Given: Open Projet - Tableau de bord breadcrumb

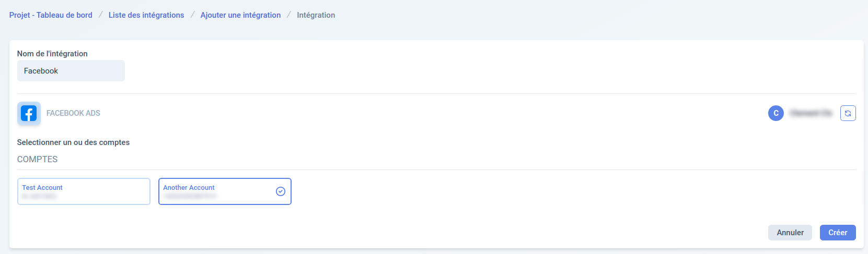Looking at the screenshot, I should pyautogui.click(x=51, y=15).
